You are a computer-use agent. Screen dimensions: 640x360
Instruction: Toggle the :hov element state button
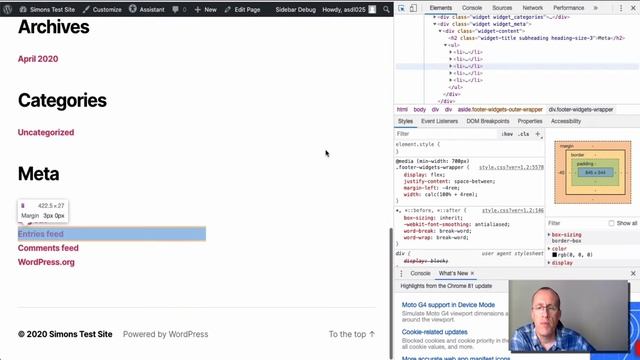(x=507, y=134)
